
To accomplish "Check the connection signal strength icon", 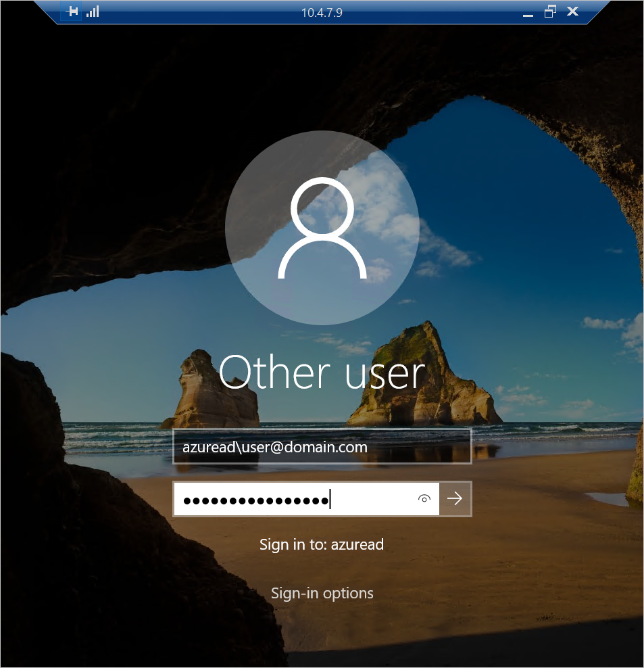I will click(93, 11).
